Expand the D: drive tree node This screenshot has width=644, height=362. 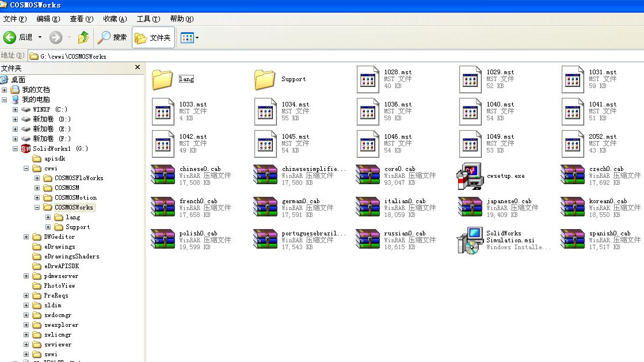15,119
